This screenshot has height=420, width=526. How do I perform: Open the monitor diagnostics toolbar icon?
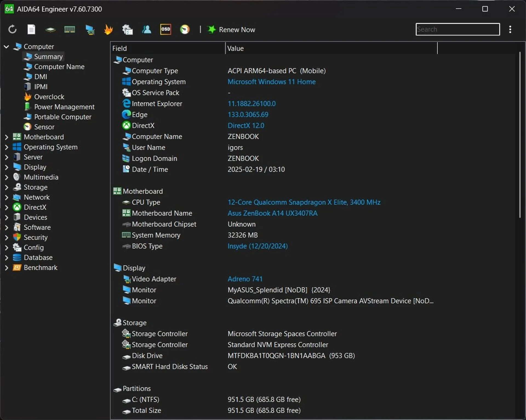point(90,30)
